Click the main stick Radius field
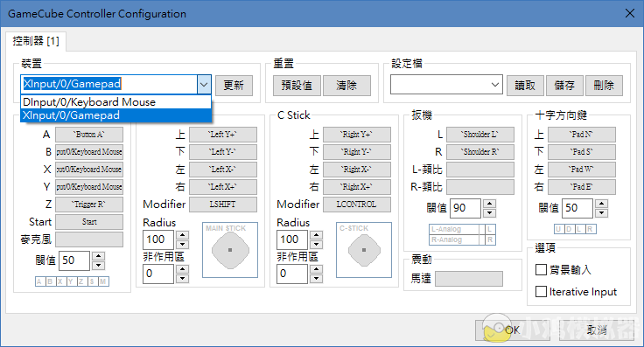The height and width of the screenshot is (347, 644). tap(158, 240)
